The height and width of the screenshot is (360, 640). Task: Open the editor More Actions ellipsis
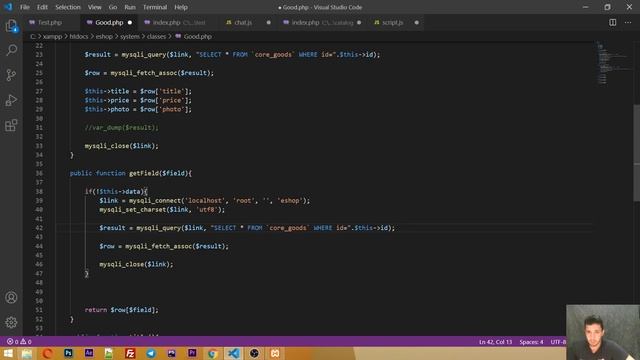click(628, 22)
